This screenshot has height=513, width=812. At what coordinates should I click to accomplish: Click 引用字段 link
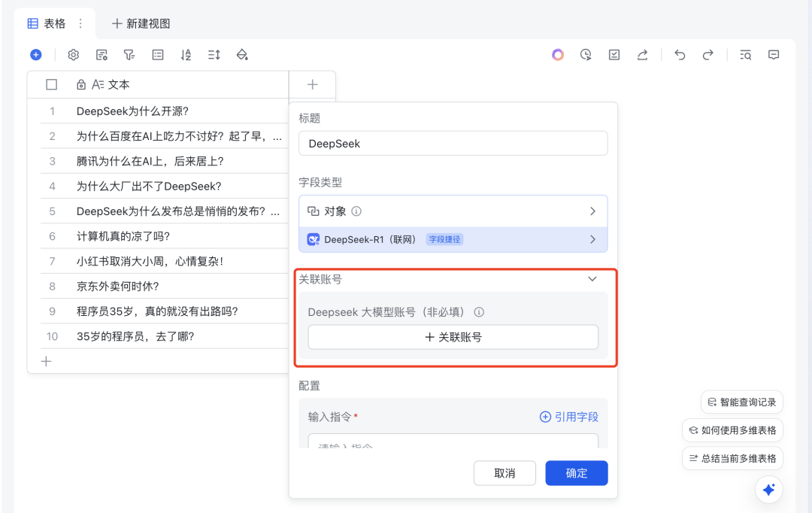[x=569, y=417]
